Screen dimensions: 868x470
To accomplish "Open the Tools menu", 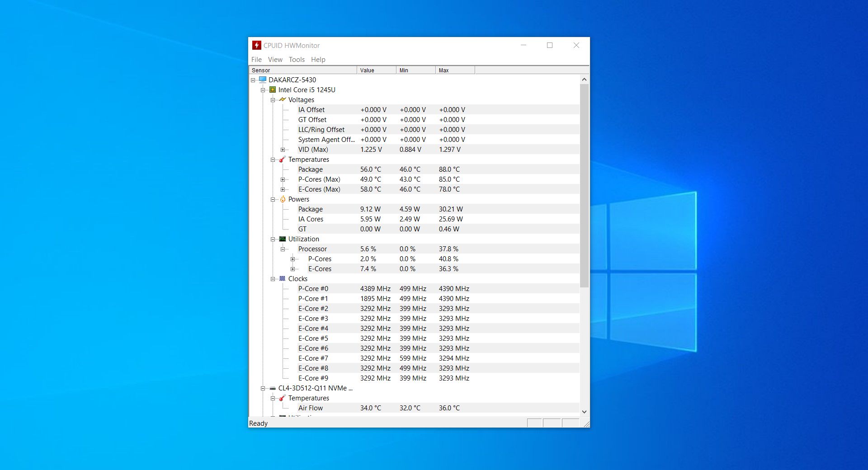I will 297,59.
